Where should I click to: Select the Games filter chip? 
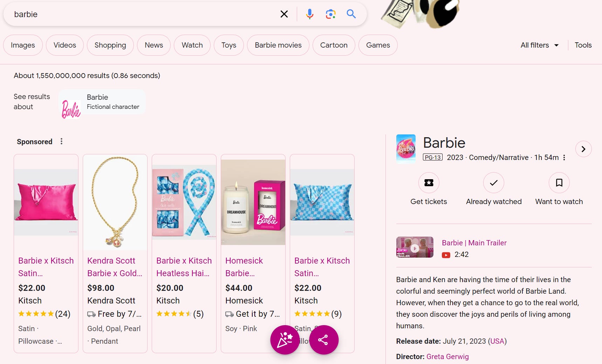[x=378, y=45]
